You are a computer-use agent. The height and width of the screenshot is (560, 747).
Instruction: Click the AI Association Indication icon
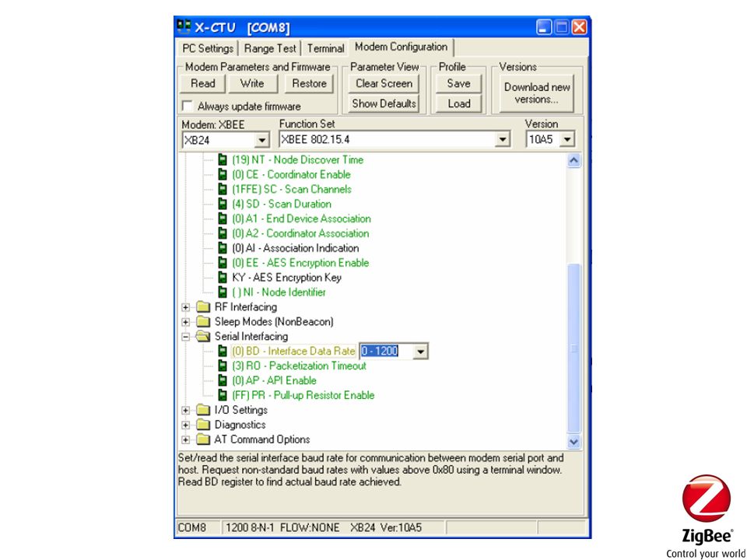click(223, 249)
